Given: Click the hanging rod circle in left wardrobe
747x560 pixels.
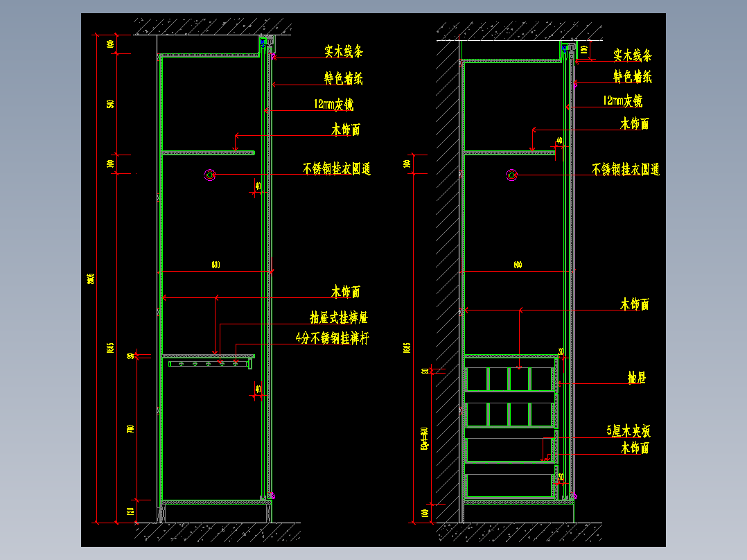Looking at the screenshot, I should [209, 175].
